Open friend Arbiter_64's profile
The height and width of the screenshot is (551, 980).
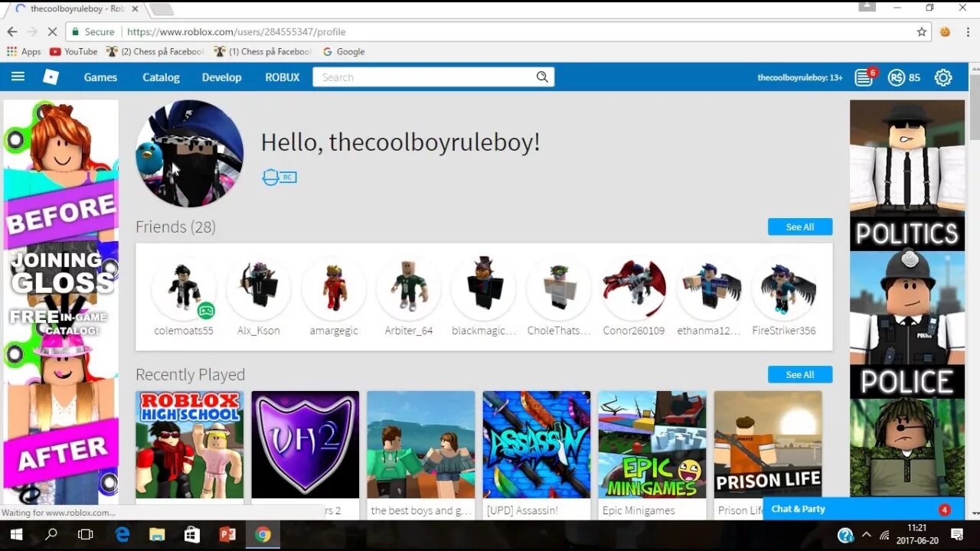click(x=409, y=296)
